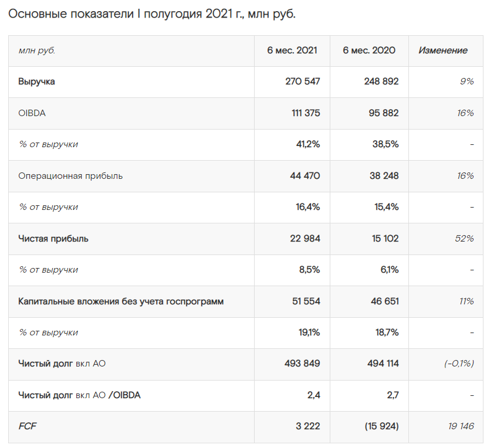Select the "Изменение" column header
This screenshot has height=448, width=487.
tap(443, 50)
